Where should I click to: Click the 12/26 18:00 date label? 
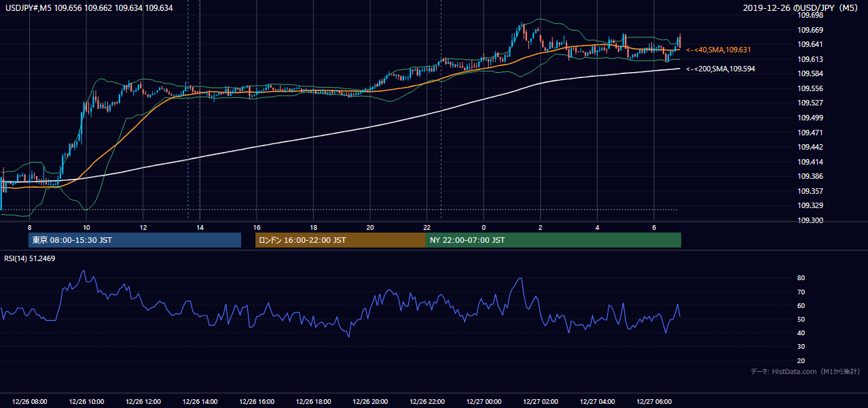313,402
